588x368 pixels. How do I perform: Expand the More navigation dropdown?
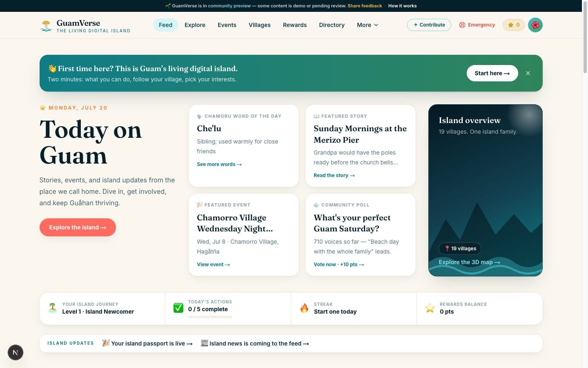click(x=367, y=25)
